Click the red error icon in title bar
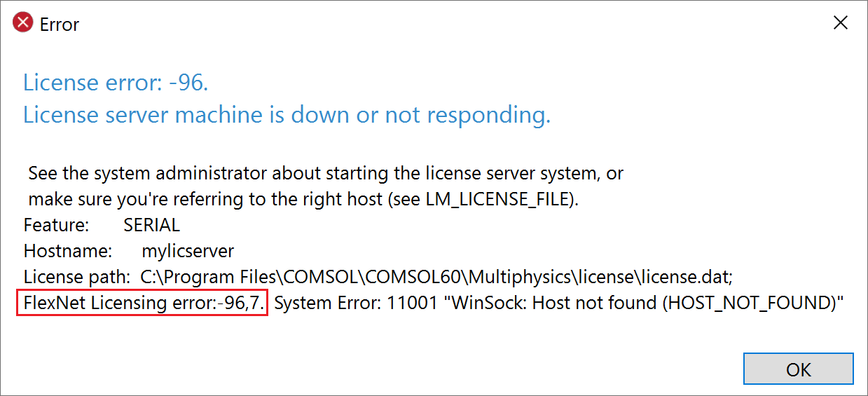The width and height of the screenshot is (868, 396). [23, 23]
